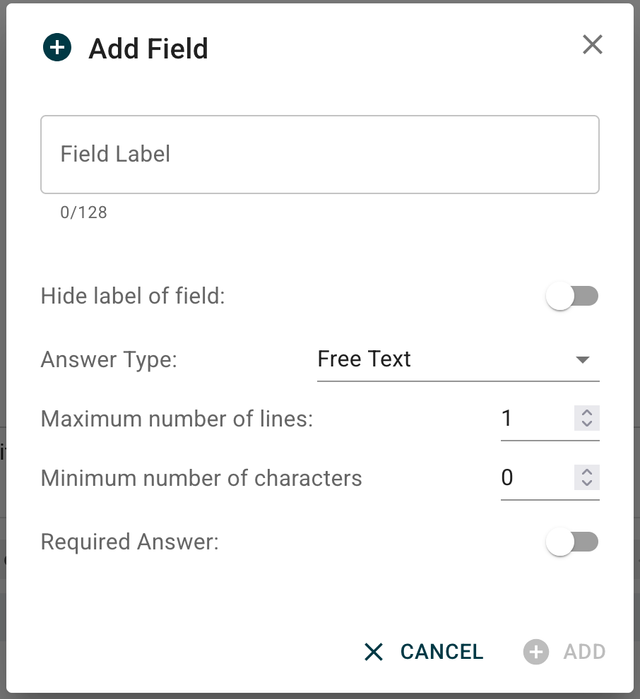Decrease Maximum number of lines with down arrow
The width and height of the screenshot is (640, 699).
(587, 424)
